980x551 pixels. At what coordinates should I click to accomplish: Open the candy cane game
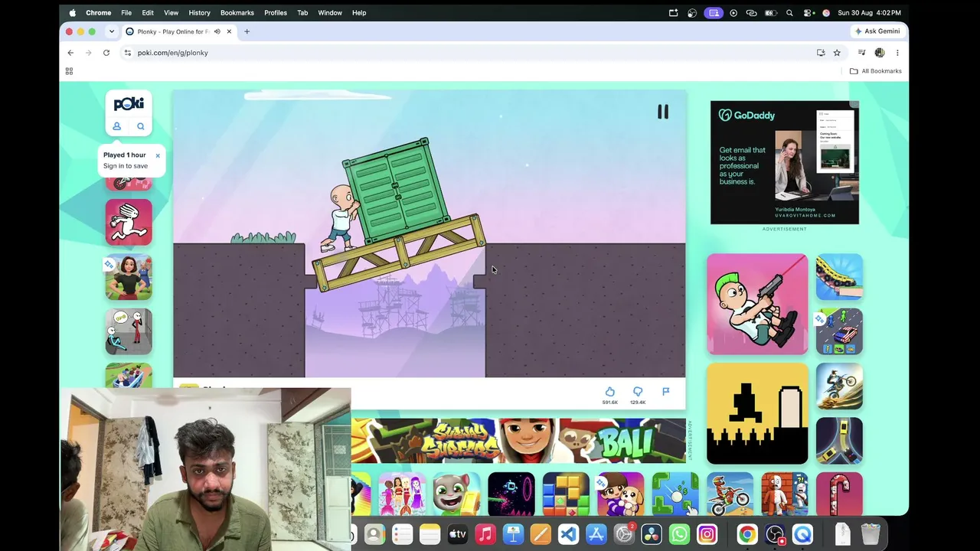tap(839, 494)
